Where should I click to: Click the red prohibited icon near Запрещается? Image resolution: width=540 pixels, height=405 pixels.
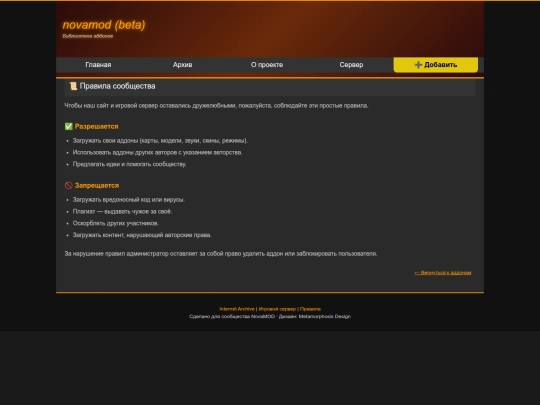69,185
